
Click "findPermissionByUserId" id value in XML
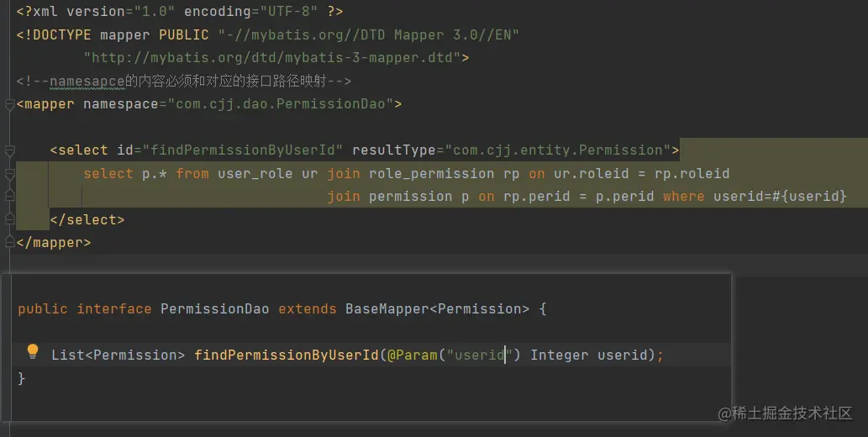click(243, 150)
